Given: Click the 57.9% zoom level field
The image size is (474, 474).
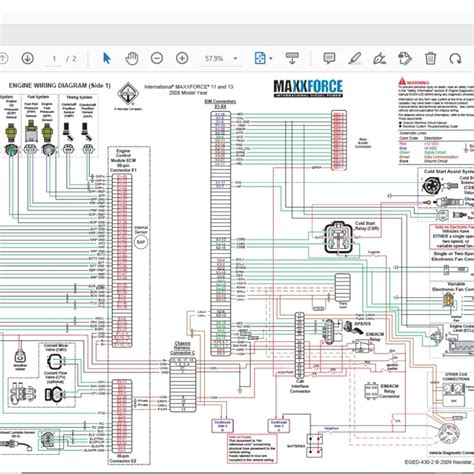Looking at the screenshot, I should tap(214, 59).
